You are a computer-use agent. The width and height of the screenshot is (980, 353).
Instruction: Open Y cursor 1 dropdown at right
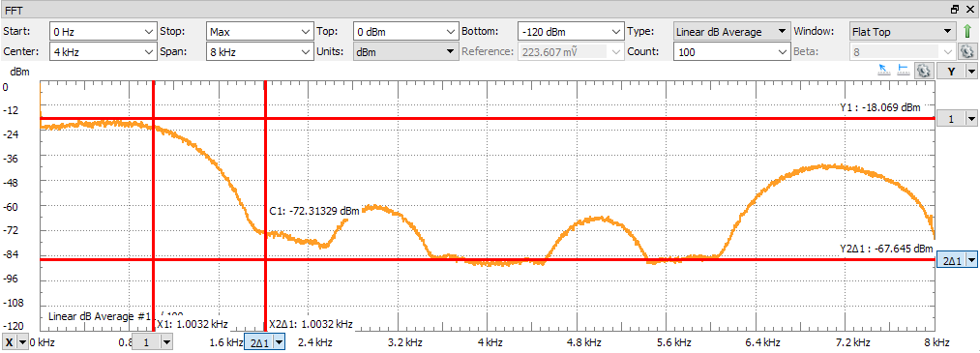pyautogui.click(x=957, y=119)
